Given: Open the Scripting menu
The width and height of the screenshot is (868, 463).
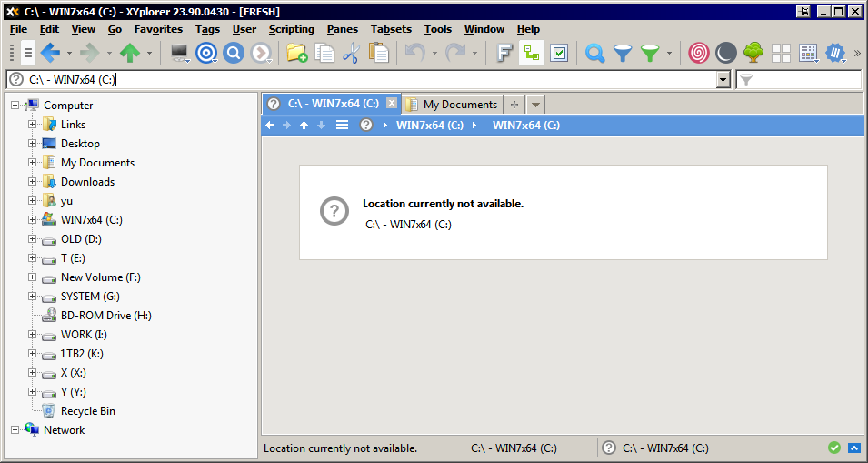Looking at the screenshot, I should tap(291, 29).
